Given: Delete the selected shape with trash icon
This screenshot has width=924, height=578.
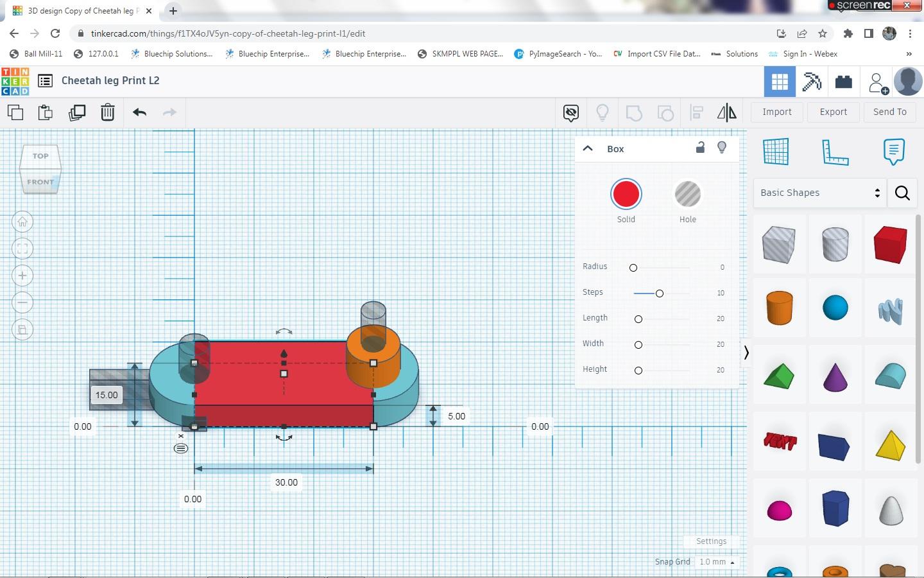Looking at the screenshot, I should coord(108,112).
